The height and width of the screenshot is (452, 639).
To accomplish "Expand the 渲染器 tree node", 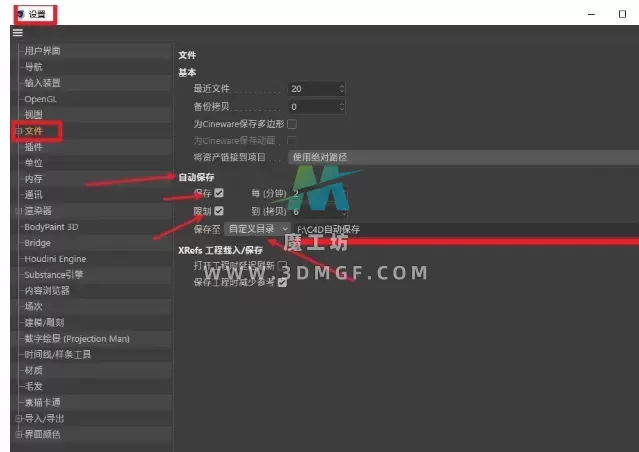I will pos(18,211).
